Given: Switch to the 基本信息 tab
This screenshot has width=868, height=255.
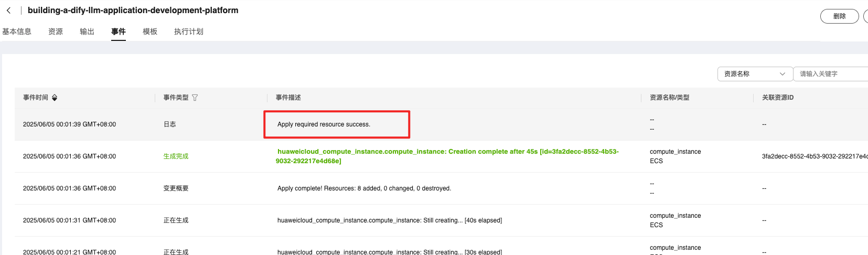Looking at the screenshot, I should (17, 31).
